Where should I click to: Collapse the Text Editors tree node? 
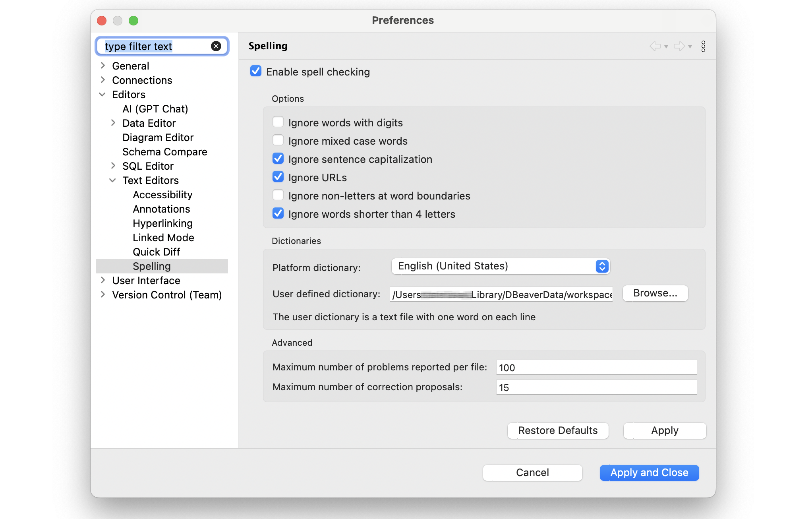(113, 180)
